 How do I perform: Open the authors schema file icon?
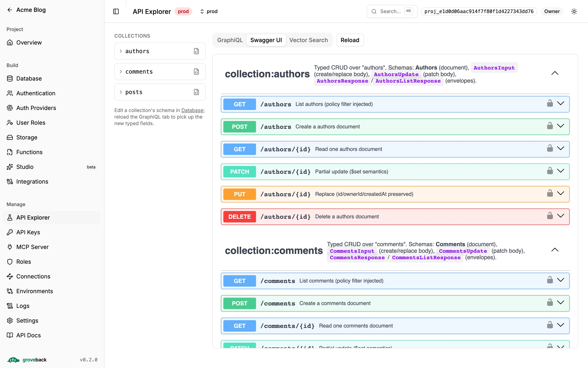coord(196,51)
